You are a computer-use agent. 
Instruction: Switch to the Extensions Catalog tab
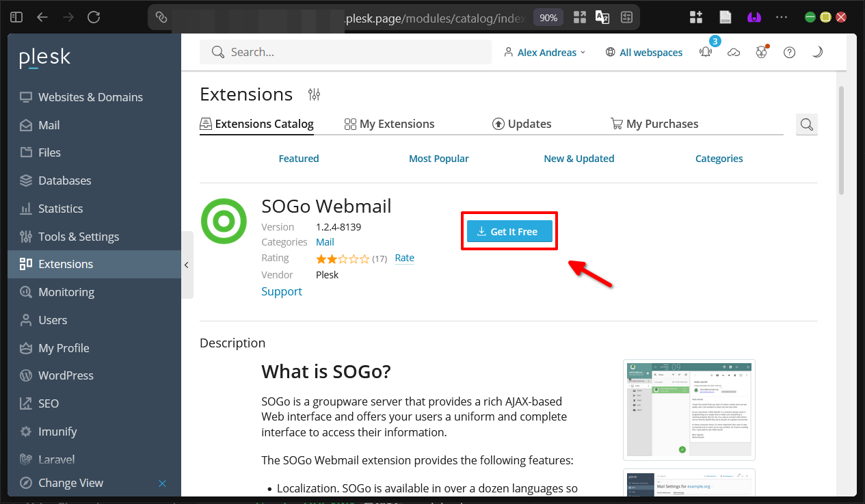(x=256, y=124)
